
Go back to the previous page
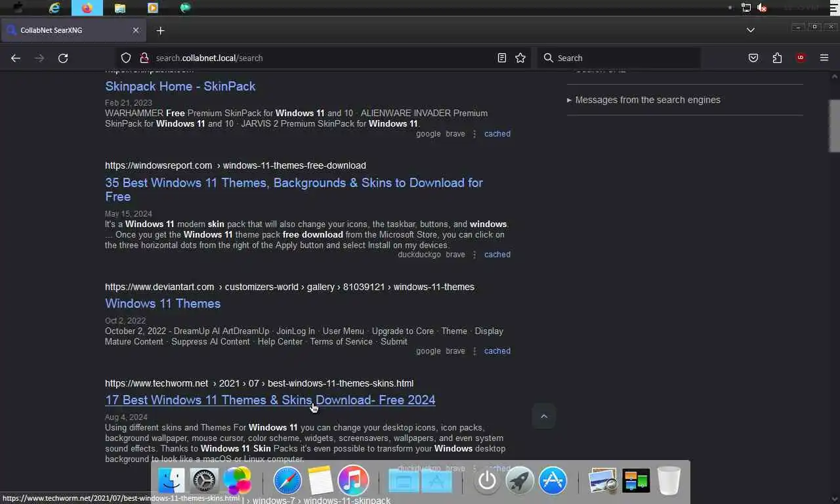[16, 58]
